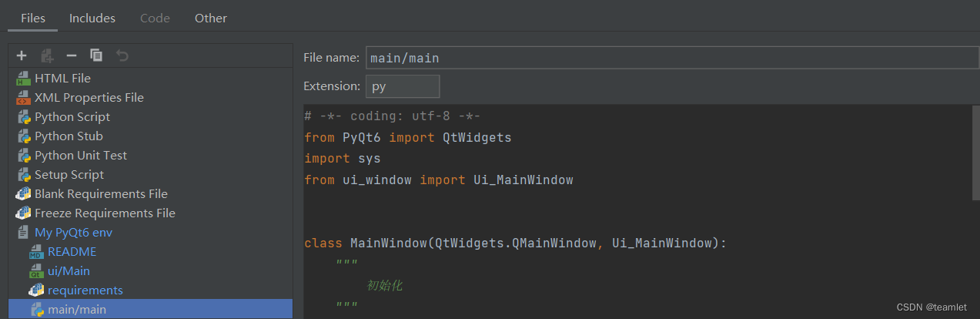This screenshot has width=980, height=319.
Task: Select Blank Requirements File template
Action: (151, 193)
